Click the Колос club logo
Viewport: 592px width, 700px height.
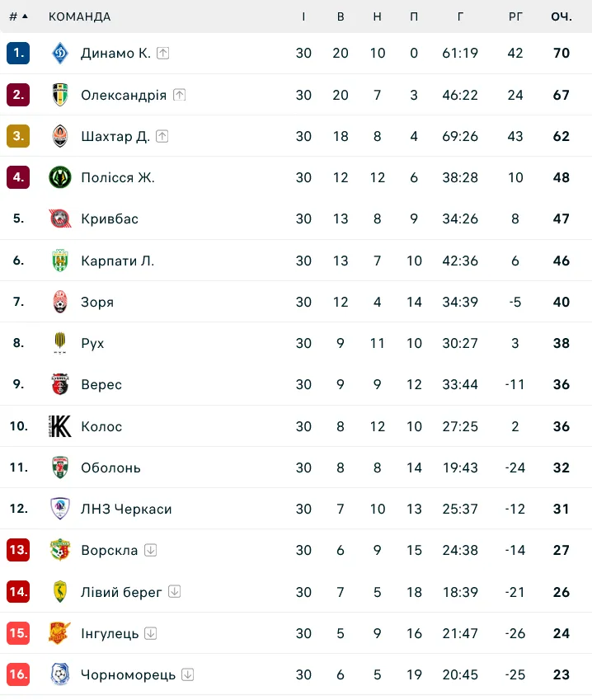pyautogui.click(x=60, y=426)
